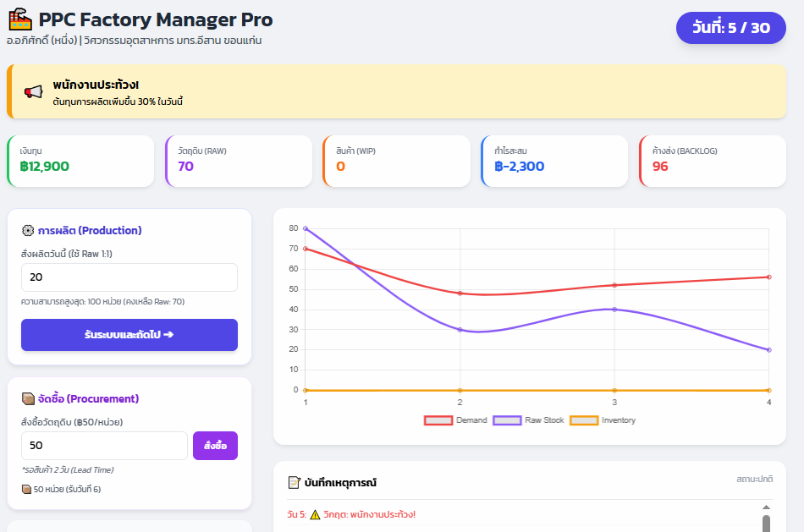Viewport: 804px width, 532px height.
Task: Select the ค้างส่ง (BACKLOG) stat card
Action: (712, 161)
